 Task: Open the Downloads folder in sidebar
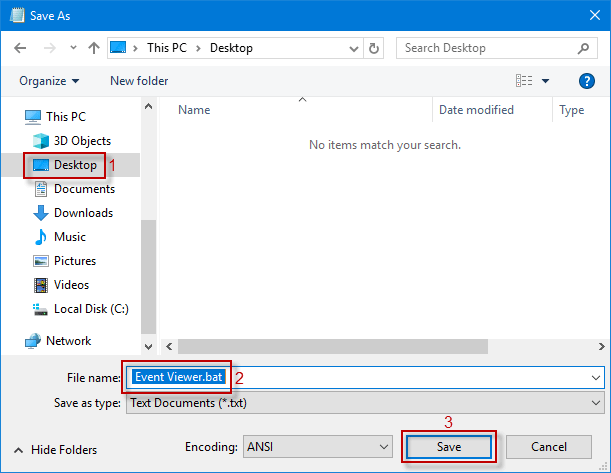(82, 213)
